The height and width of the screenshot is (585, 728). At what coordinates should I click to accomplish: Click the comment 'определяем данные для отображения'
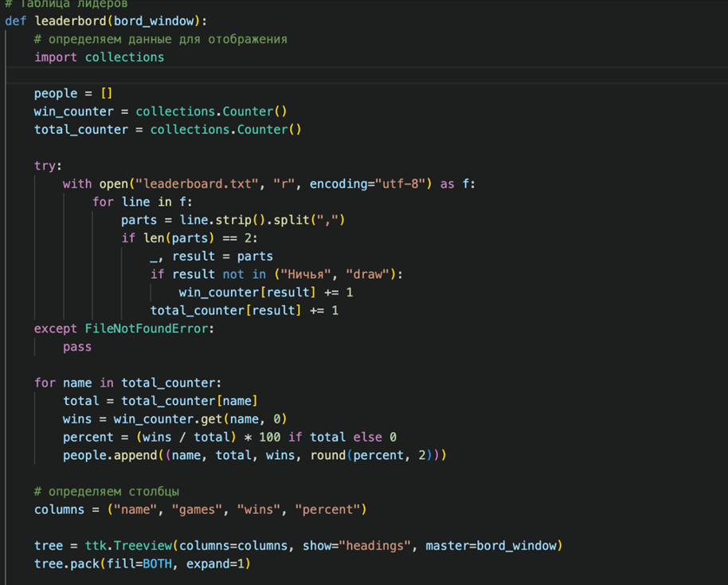[x=161, y=40]
